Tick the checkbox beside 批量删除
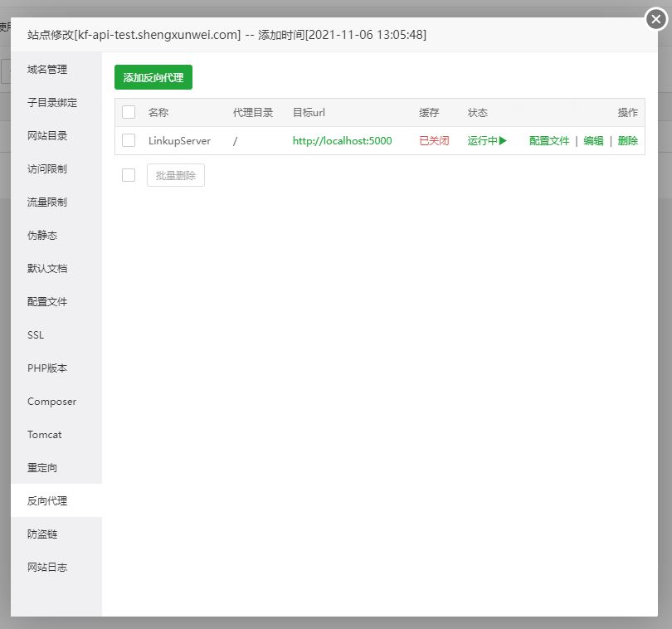The width and height of the screenshot is (672, 629). click(x=129, y=175)
